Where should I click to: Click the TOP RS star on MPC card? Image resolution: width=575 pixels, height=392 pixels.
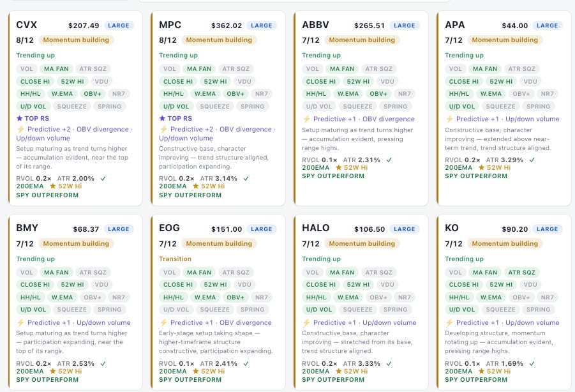[x=163, y=119]
